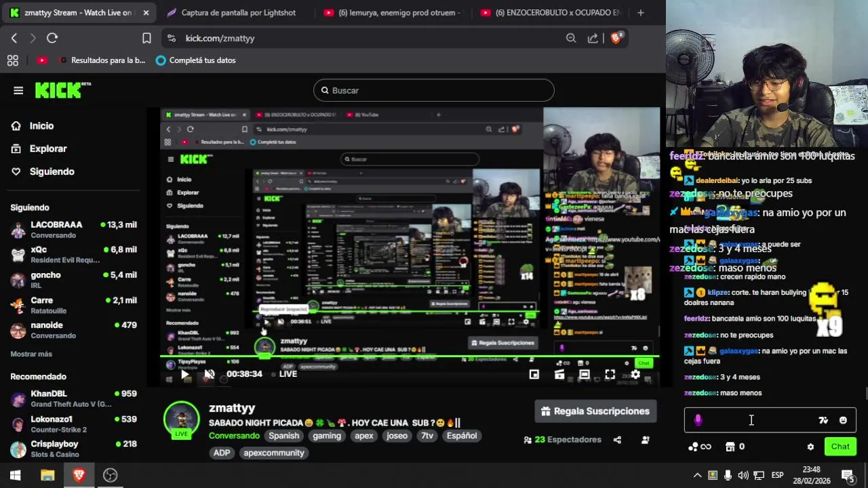
Task: Share the stream via share icon
Action: click(x=617, y=440)
